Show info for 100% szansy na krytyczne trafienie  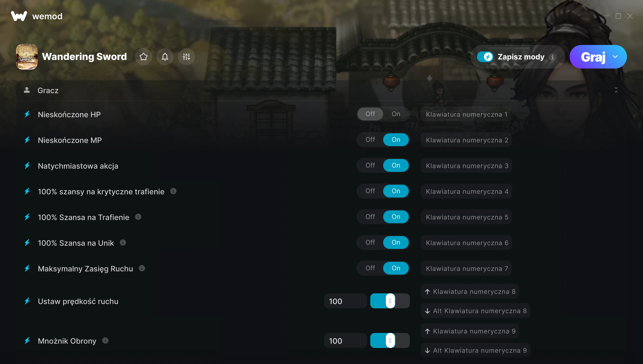coord(173,191)
